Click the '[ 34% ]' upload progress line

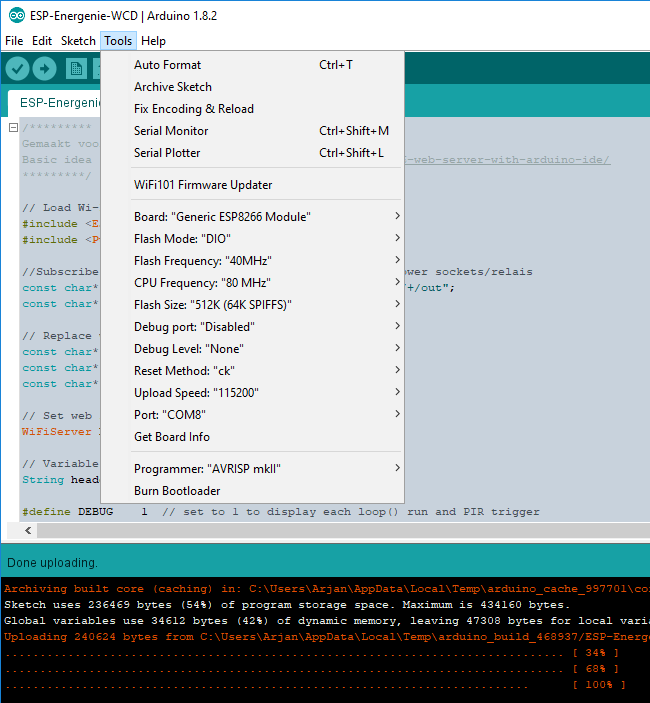coord(312,653)
